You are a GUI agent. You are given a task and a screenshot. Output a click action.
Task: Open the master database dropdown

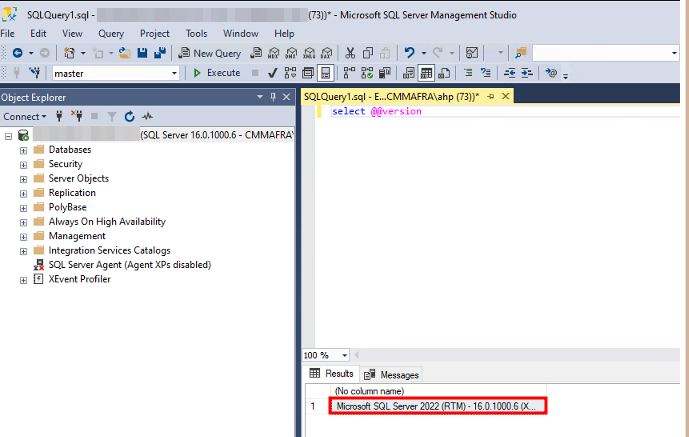pos(175,73)
